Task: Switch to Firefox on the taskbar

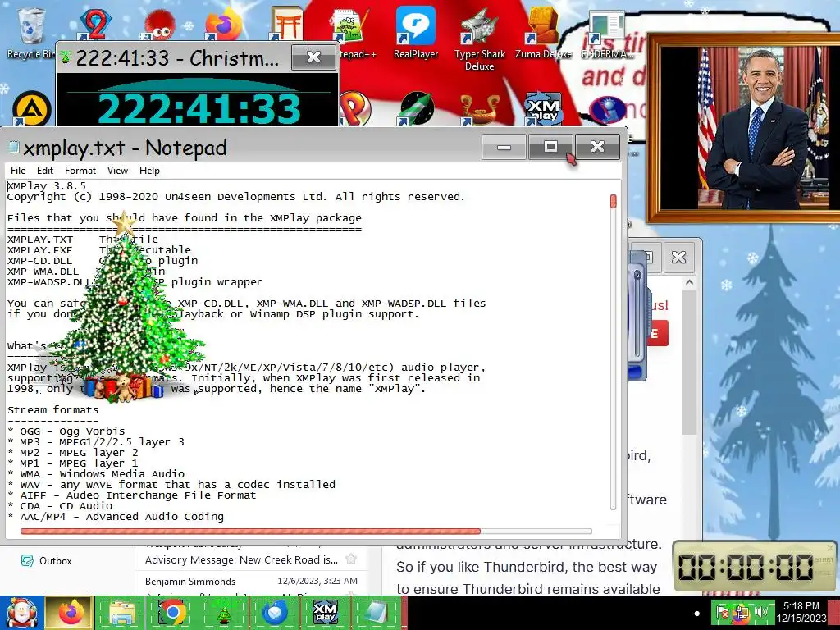Action: (x=69, y=613)
